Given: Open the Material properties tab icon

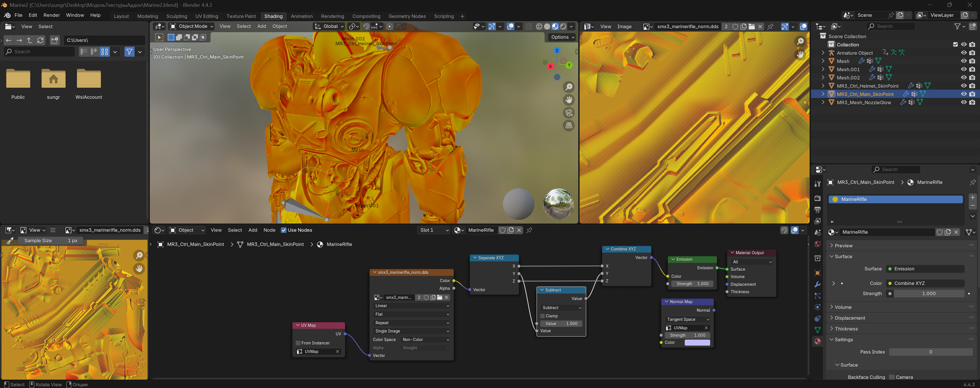Looking at the screenshot, I should [817, 341].
